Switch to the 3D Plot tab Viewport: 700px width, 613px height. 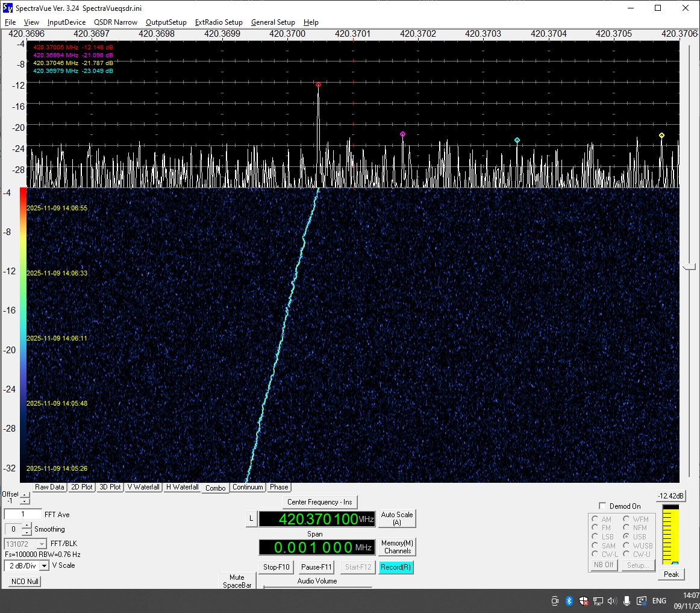(x=110, y=487)
